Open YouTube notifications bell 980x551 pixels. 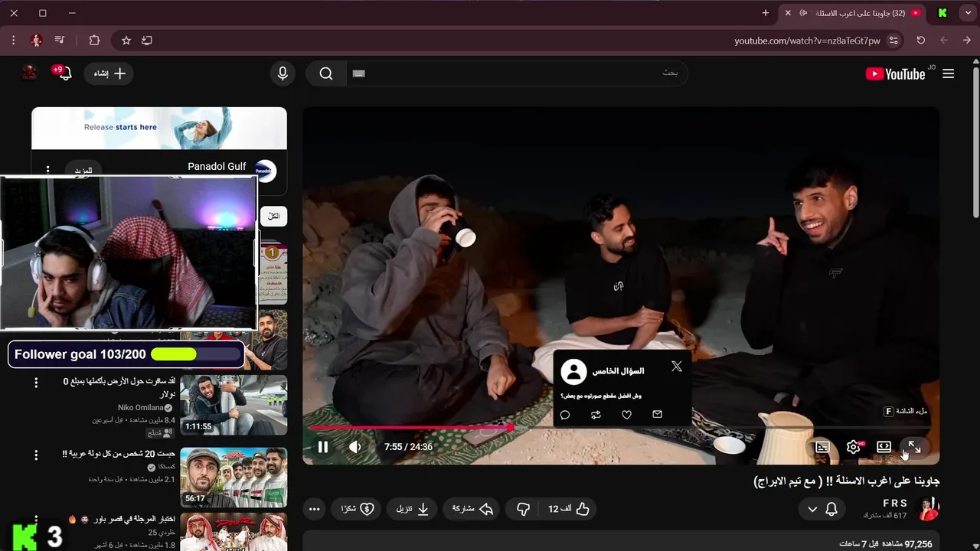click(64, 73)
